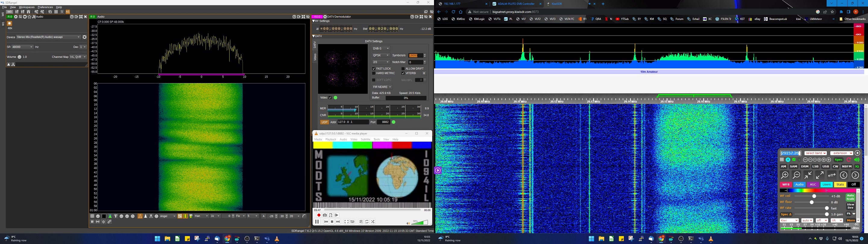Toggle the UDP button in DATV Demodulator
The image size is (868, 244).
tap(325, 122)
